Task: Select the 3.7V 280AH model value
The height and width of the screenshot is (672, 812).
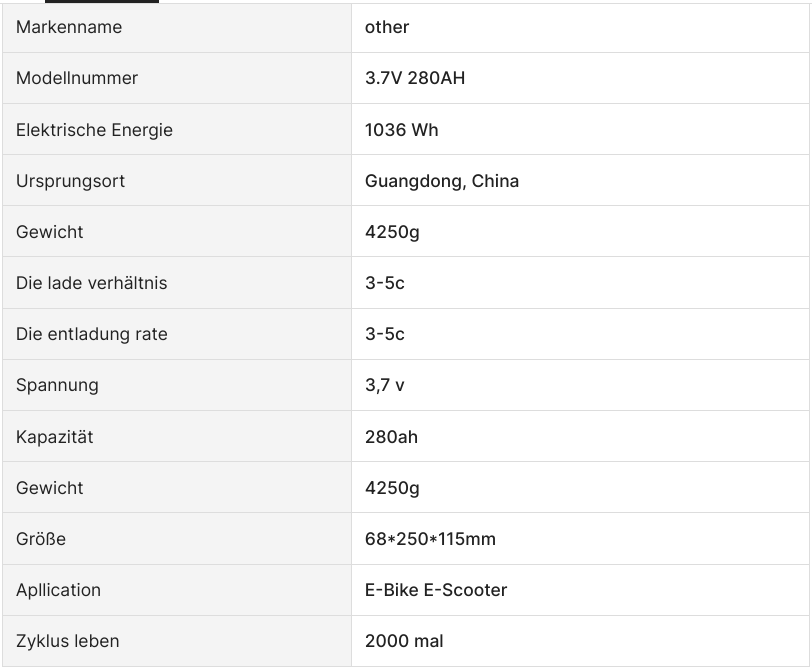Action: pos(415,78)
